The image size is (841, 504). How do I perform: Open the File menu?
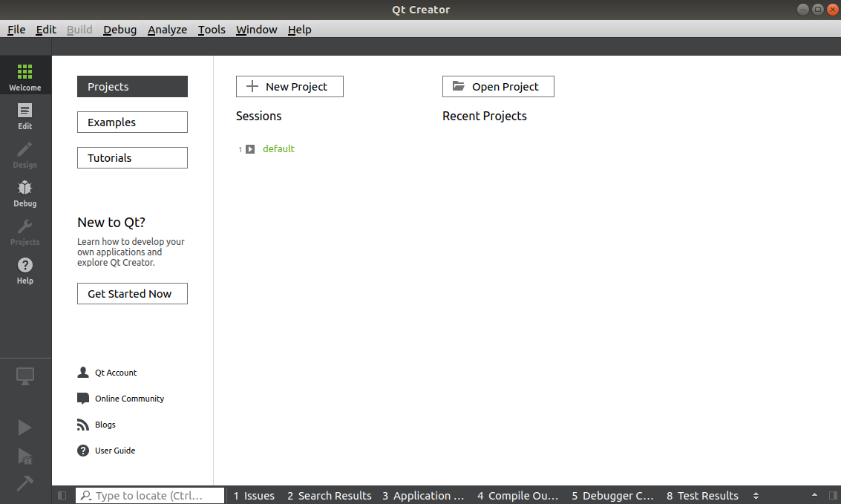16,30
